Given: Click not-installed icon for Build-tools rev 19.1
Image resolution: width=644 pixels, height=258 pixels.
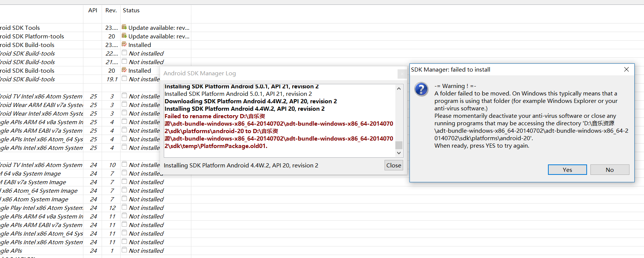Looking at the screenshot, I should [x=124, y=79].
